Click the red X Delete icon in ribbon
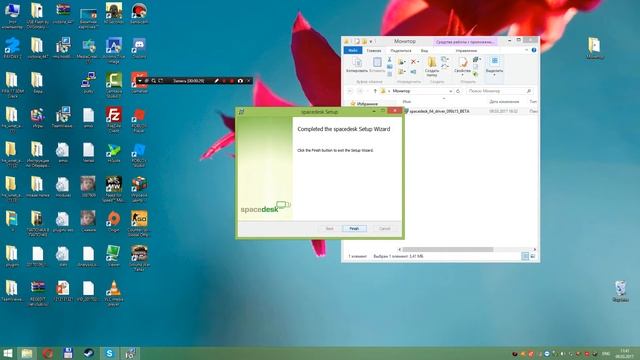Image resolution: width=640 pixels, height=360 pixels. pos(413,62)
